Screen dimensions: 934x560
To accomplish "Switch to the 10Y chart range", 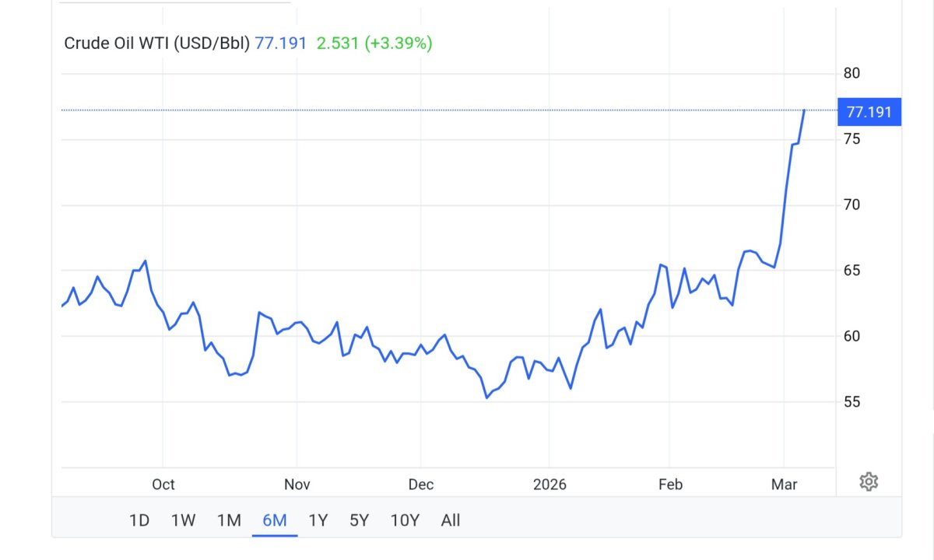I will tap(405, 520).
